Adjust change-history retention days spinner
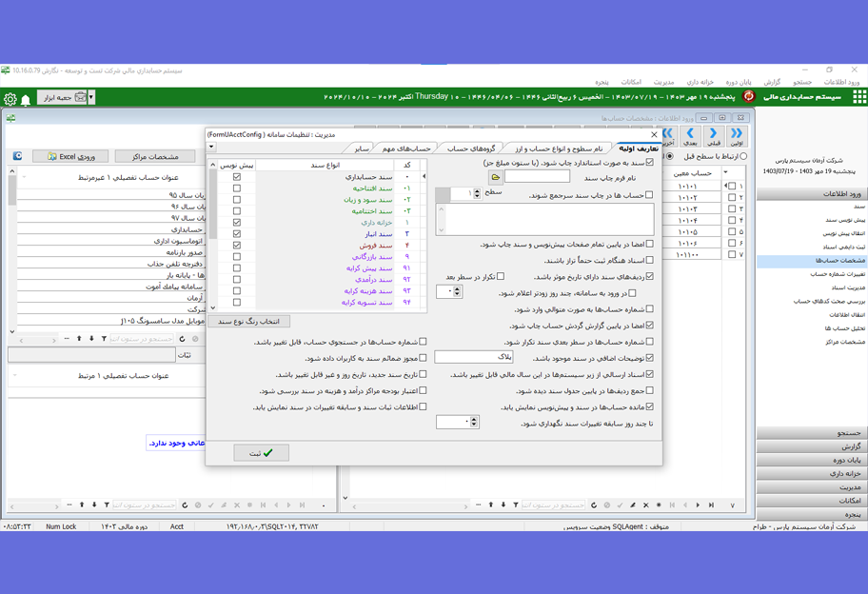Image resolution: width=868 pixels, height=594 pixels. (474, 423)
